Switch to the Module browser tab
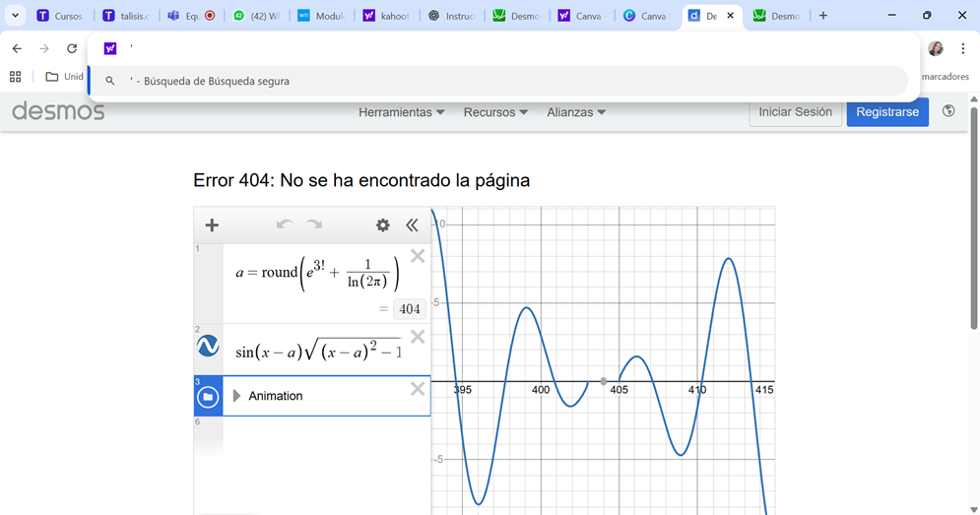The height and width of the screenshot is (515, 980). tap(320, 16)
